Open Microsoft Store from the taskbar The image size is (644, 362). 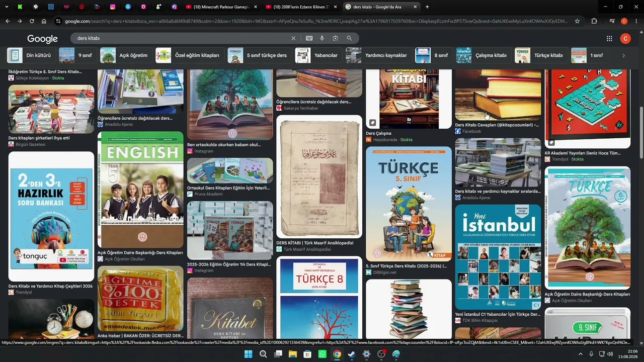click(x=307, y=354)
